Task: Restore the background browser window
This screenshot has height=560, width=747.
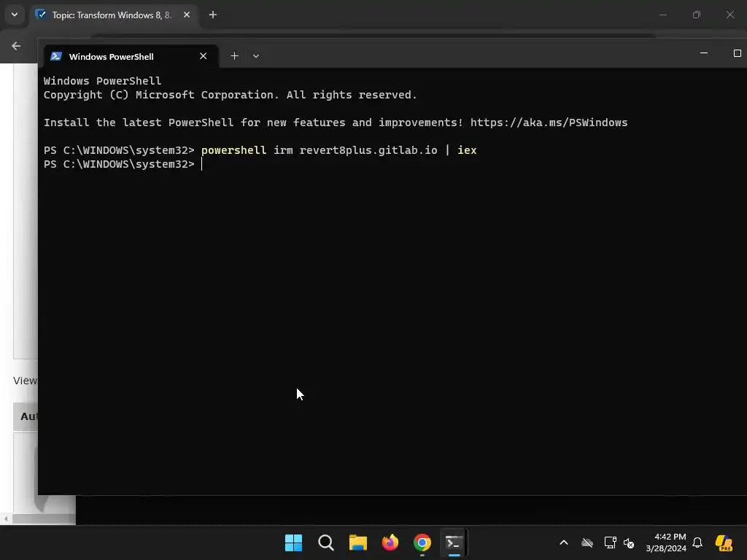Action: point(697,15)
